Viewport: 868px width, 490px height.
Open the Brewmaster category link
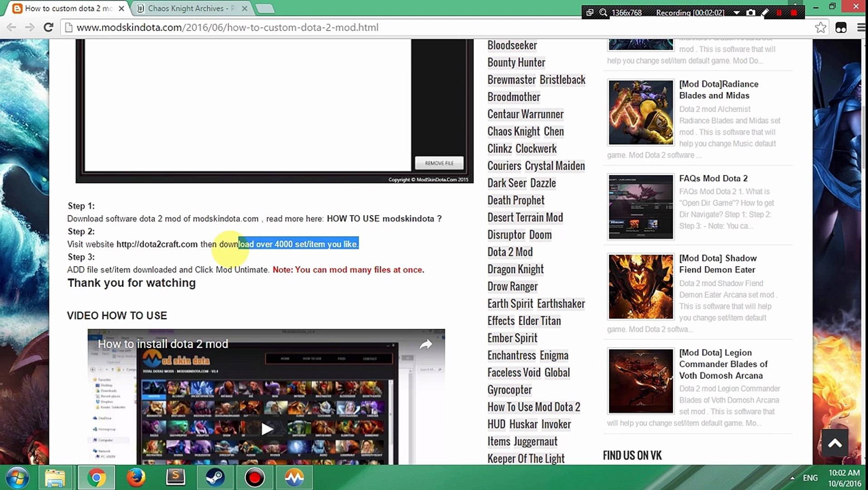[512, 80]
